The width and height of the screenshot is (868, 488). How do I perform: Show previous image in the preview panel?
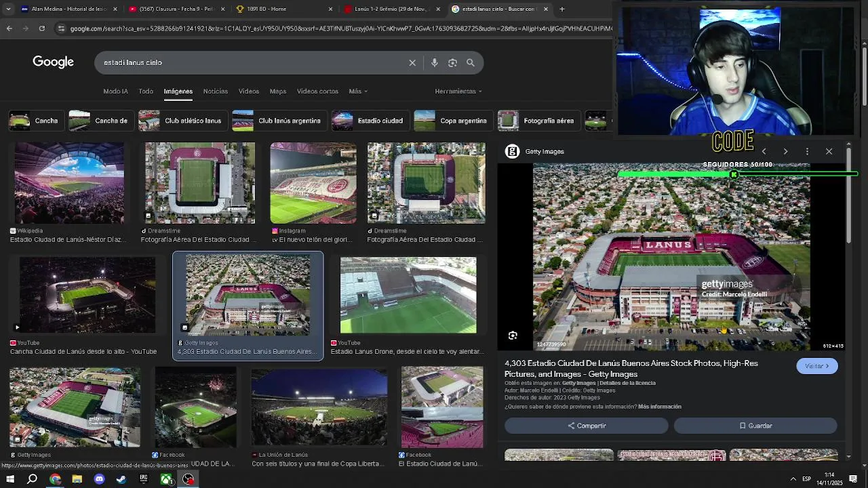(764, 151)
